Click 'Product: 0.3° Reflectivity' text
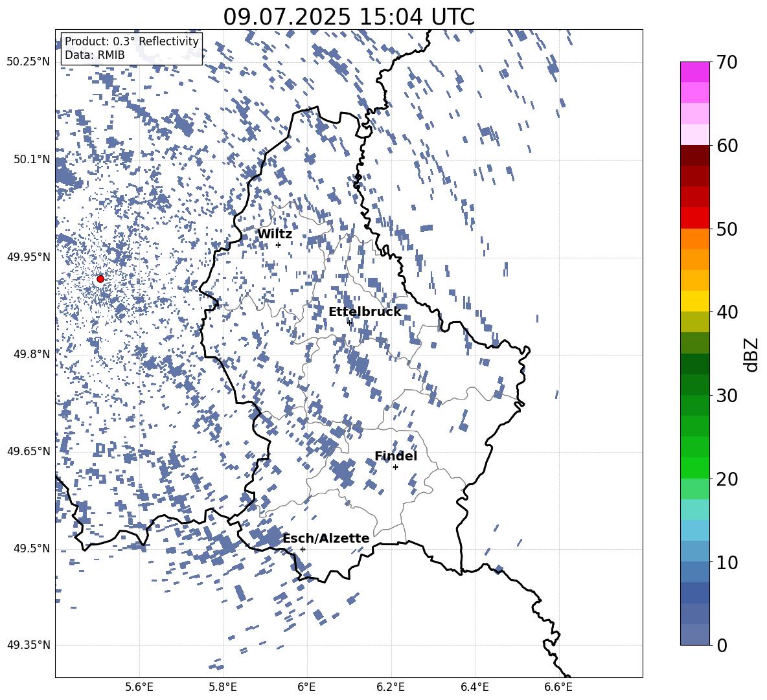Image resolution: width=767 pixels, height=700 pixels. pos(132,41)
